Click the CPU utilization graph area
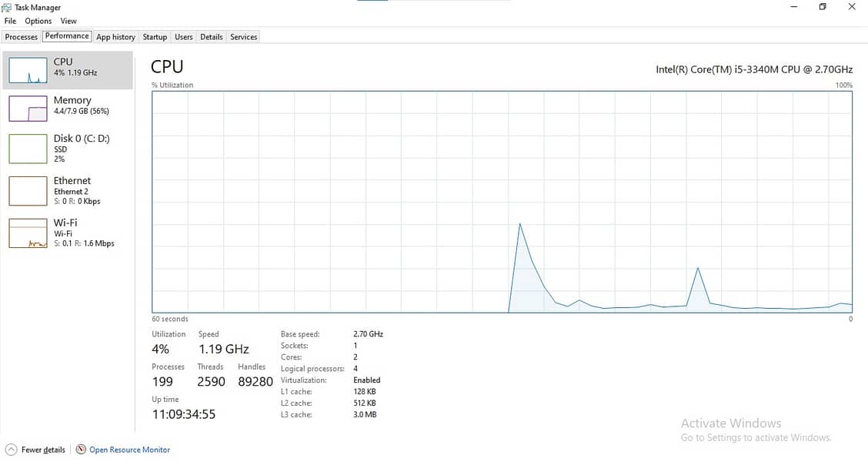 point(502,203)
